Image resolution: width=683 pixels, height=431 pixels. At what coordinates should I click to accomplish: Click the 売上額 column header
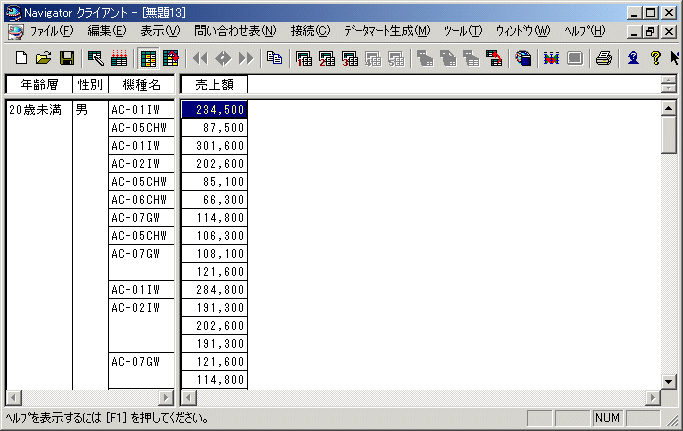point(214,85)
